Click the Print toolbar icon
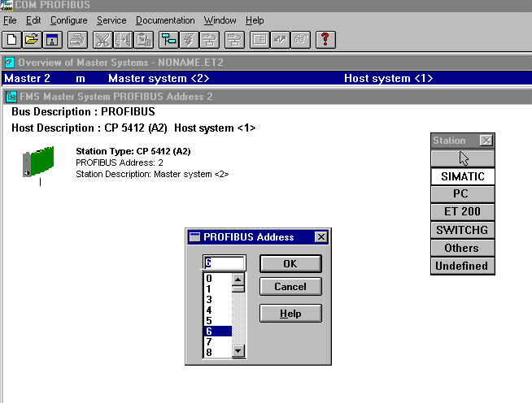 (x=77, y=40)
